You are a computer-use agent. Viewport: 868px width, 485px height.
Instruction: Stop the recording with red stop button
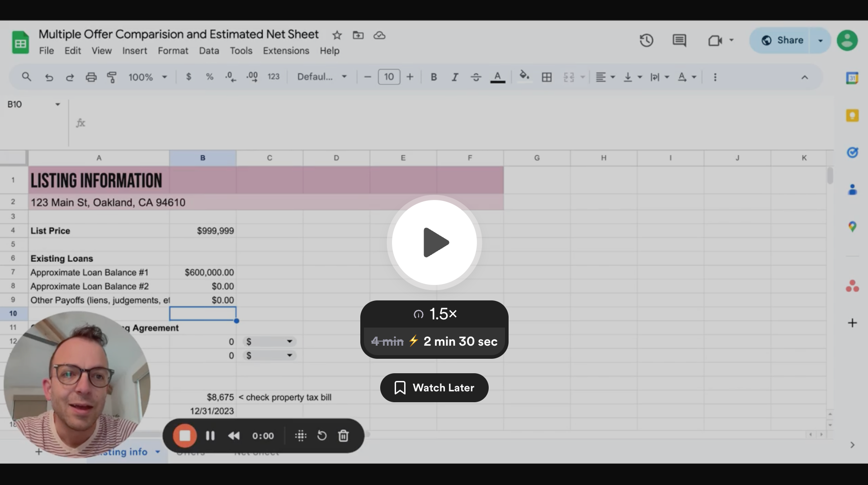point(185,436)
